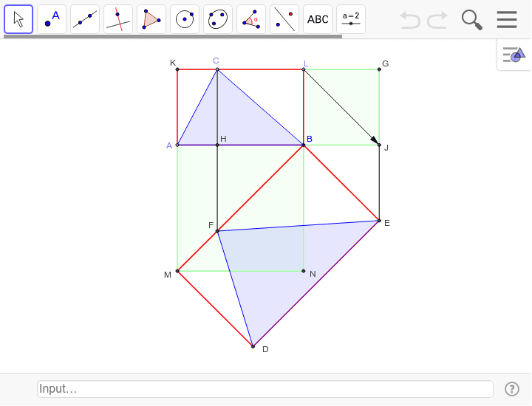532x406 pixels.
Task: Select the Ellipse conic tool
Action: click(x=218, y=19)
